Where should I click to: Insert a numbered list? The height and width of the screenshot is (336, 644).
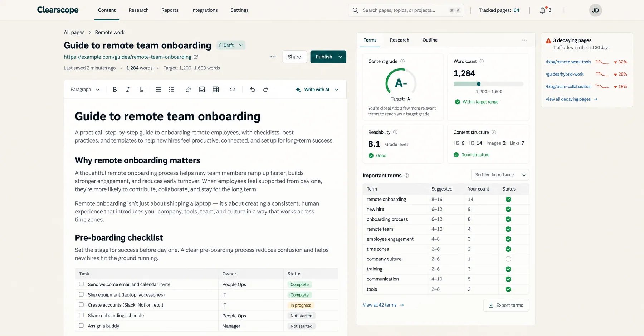click(x=172, y=90)
